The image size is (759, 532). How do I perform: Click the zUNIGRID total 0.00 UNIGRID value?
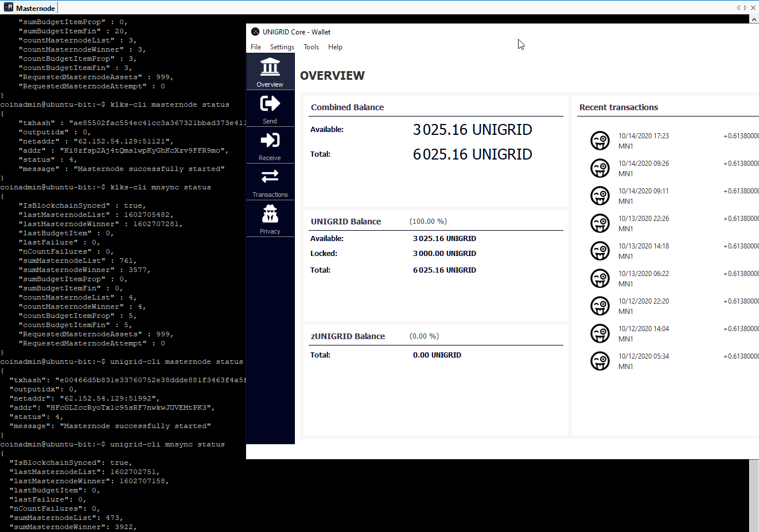[x=437, y=355]
